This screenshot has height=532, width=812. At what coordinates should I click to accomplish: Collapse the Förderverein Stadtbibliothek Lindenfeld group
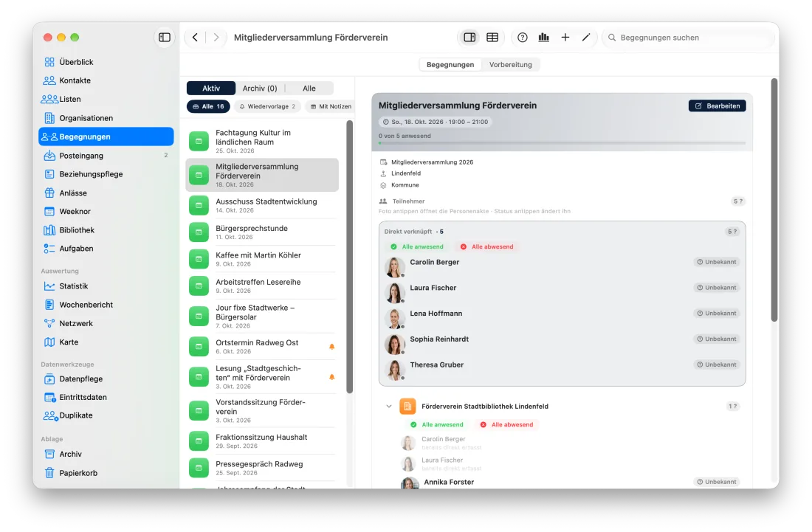coord(388,407)
